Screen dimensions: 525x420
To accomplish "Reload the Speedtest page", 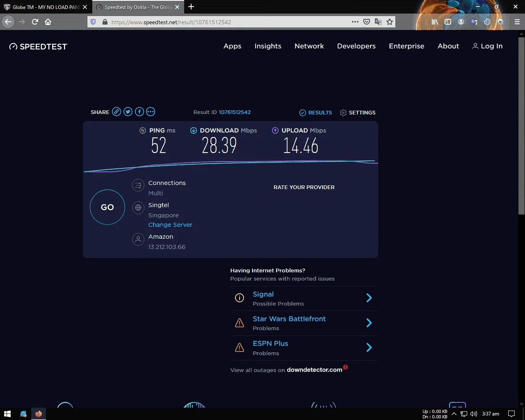I will coord(35,22).
